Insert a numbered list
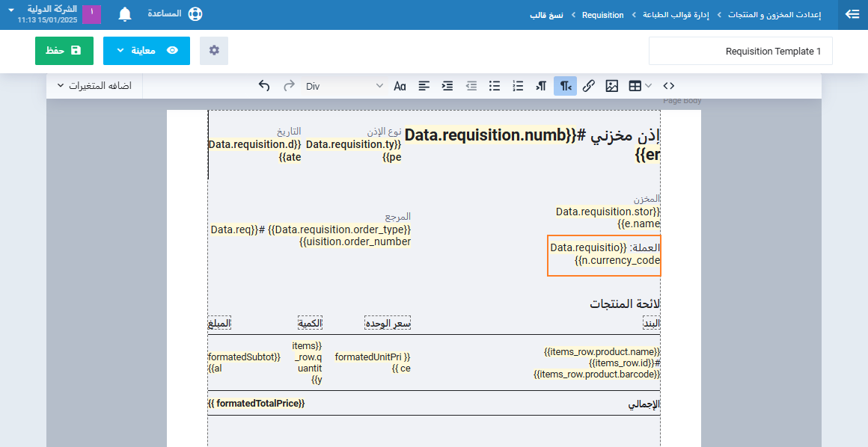 coord(518,86)
